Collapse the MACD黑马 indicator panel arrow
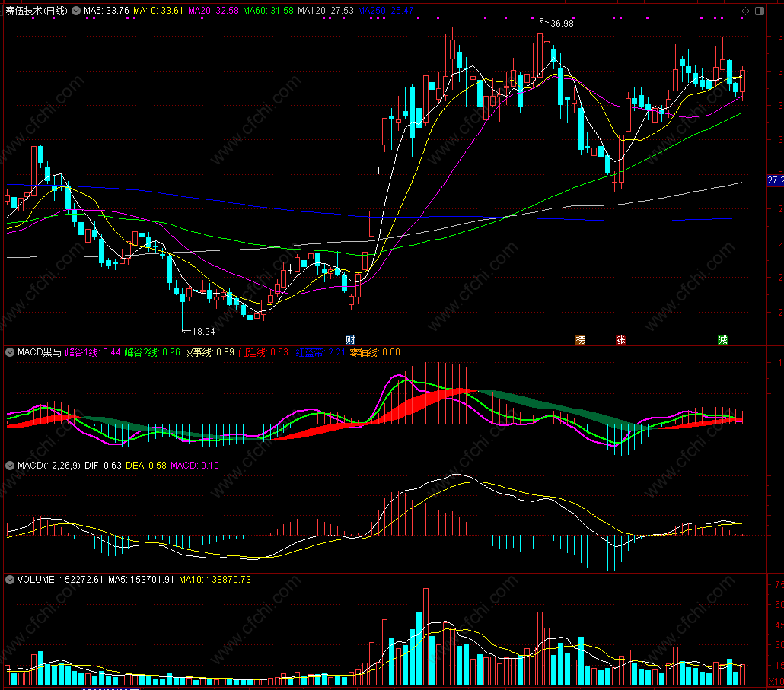The width and height of the screenshot is (784, 690). [9, 352]
